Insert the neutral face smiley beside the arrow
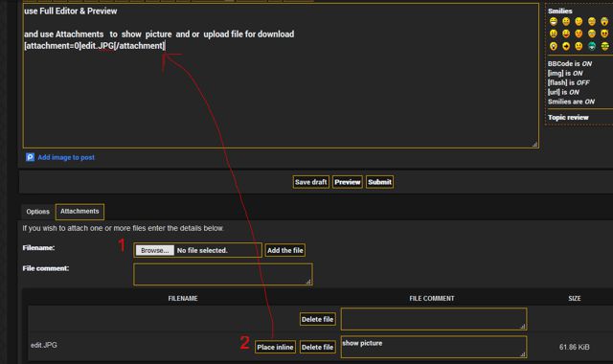Image resolution: width=613 pixels, height=364 pixels. (x=579, y=46)
